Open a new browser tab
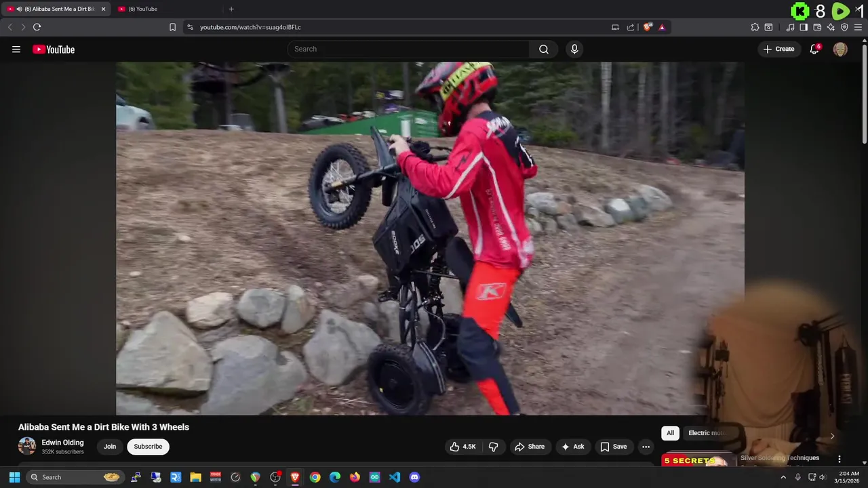868x488 pixels. [231, 9]
